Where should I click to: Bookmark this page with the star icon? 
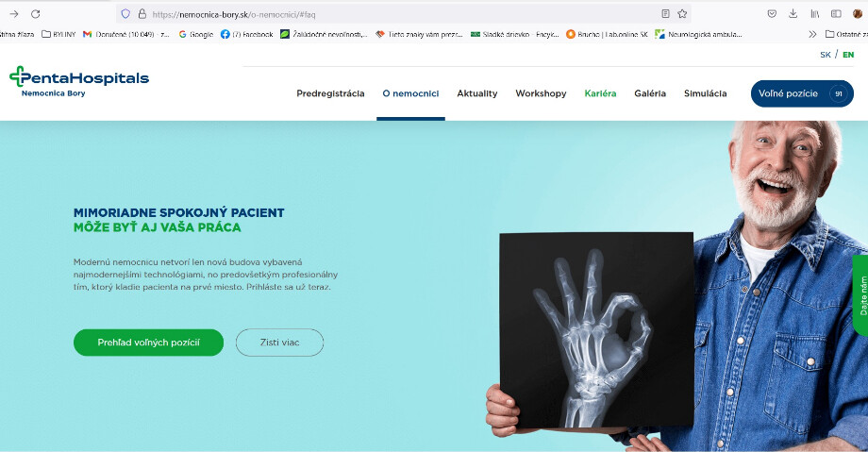point(682,14)
